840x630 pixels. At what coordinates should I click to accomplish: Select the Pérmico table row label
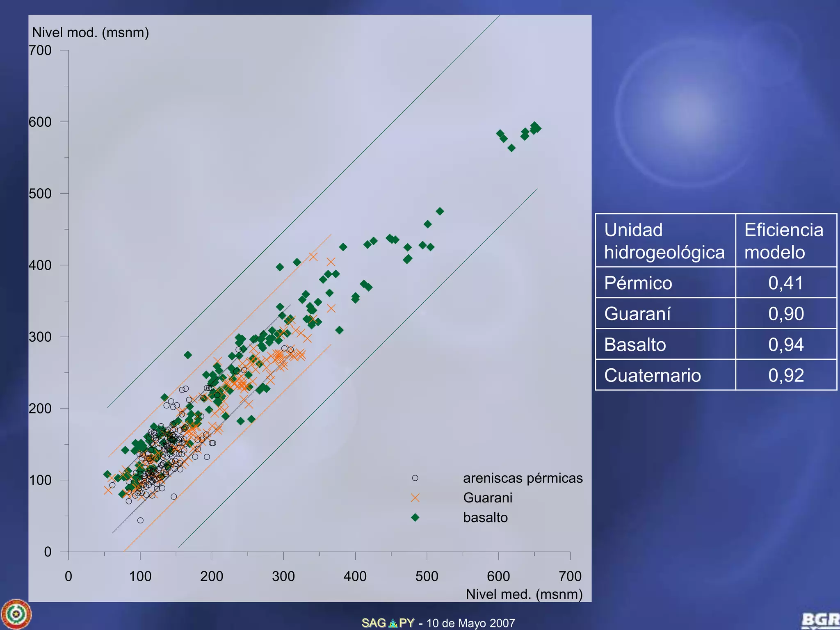(x=638, y=283)
